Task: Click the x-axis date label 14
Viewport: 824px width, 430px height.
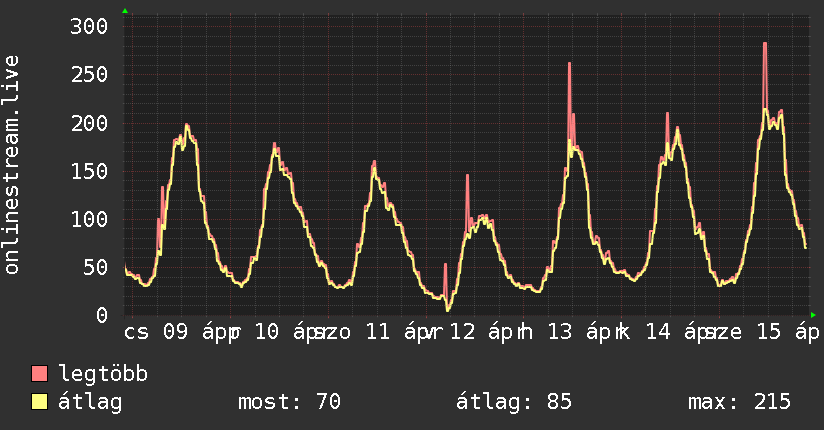Action: [x=658, y=332]
